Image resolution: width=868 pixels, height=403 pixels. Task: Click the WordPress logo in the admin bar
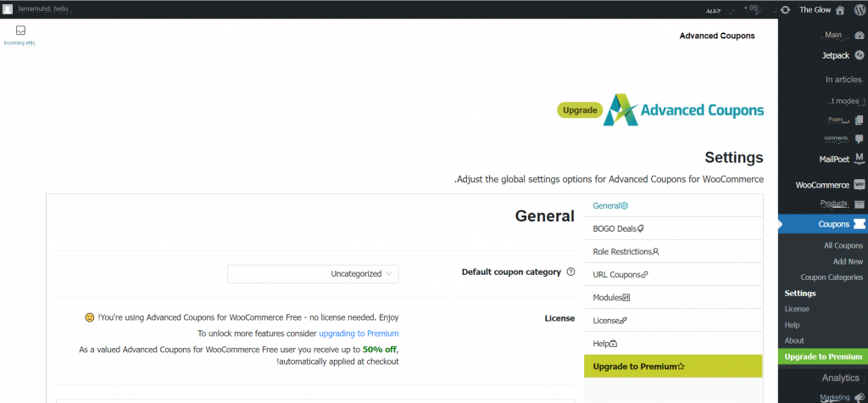click(859, 9)
